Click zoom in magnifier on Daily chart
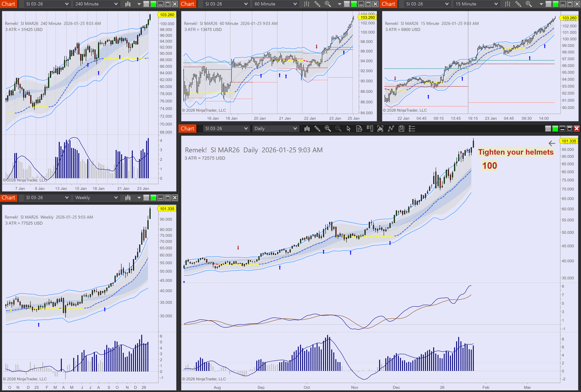The image size is (581, 392). 327,128
